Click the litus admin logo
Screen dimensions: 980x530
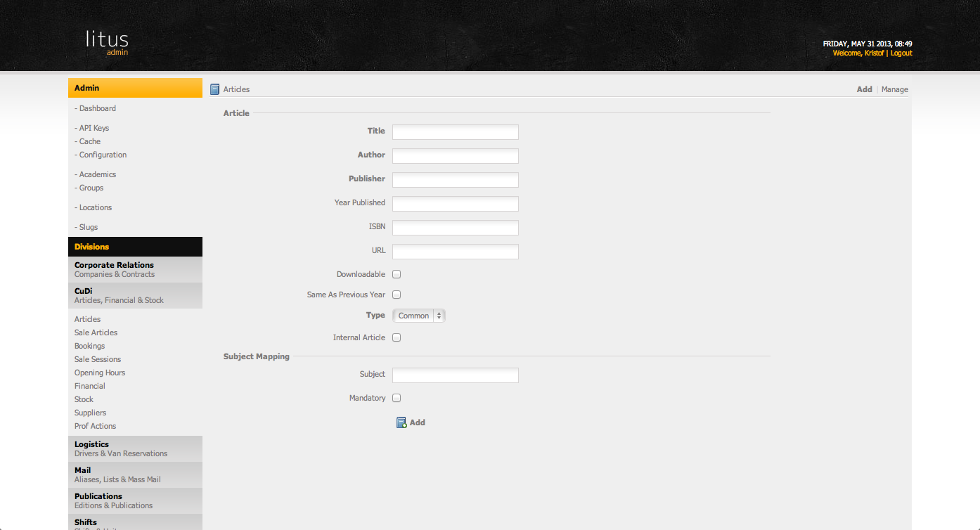pos(107,41)
